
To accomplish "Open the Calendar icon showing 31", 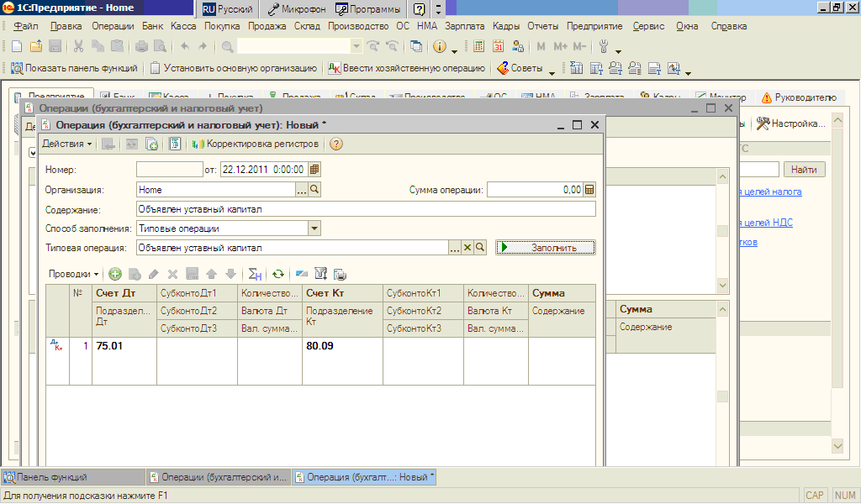I will [x=498, y=46].
